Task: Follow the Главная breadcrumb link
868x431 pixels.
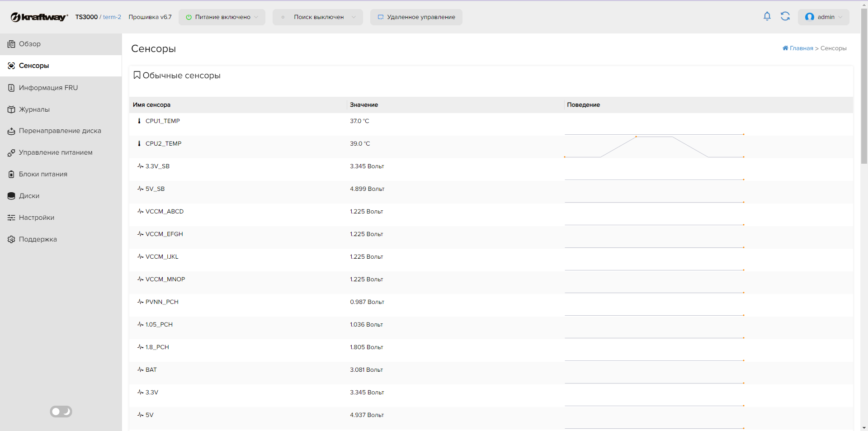Action: [801, 48]
